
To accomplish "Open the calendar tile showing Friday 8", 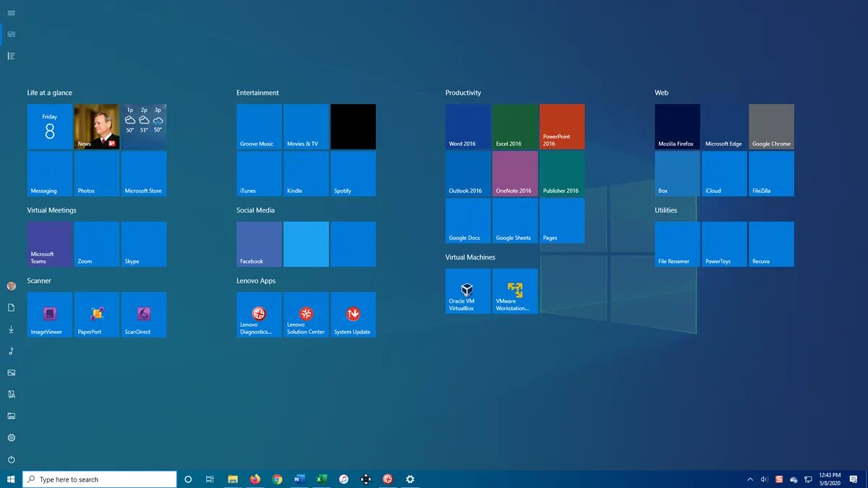I will click(50, 127).
